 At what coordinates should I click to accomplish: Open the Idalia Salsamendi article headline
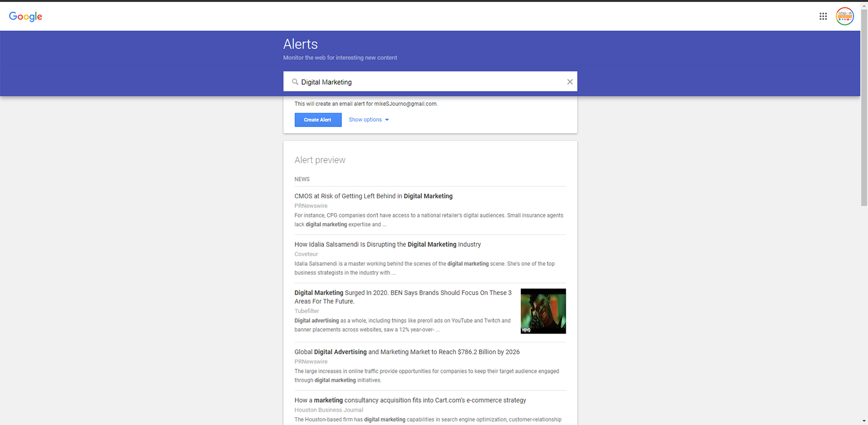(x=388, y=244)
